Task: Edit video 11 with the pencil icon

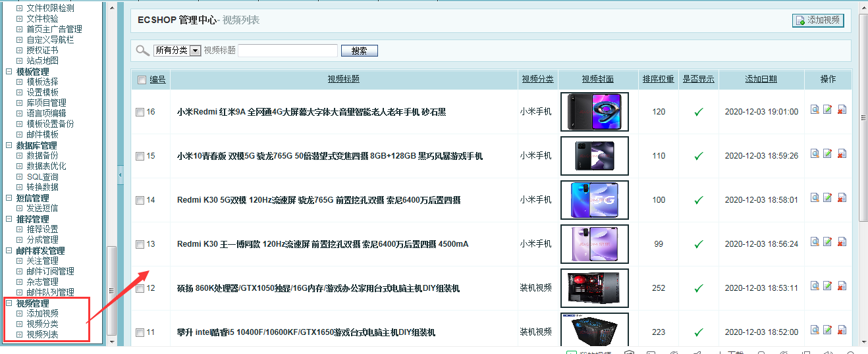Action: [x=828, y=330]
